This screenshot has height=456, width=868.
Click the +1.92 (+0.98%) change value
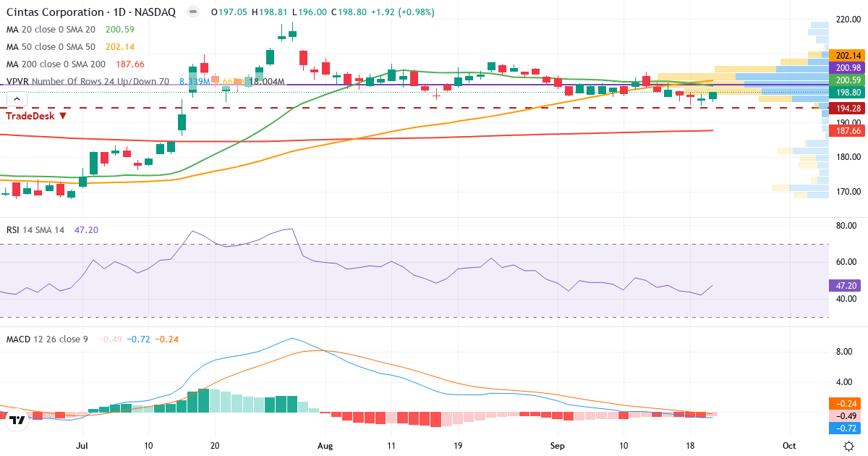click(x=404, y=12)
